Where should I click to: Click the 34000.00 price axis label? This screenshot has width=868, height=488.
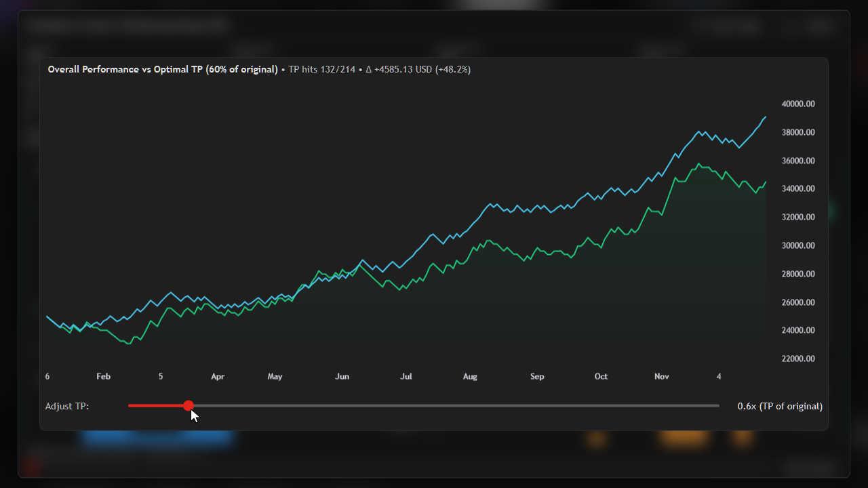pyautogui.click(x=798, y=188)
